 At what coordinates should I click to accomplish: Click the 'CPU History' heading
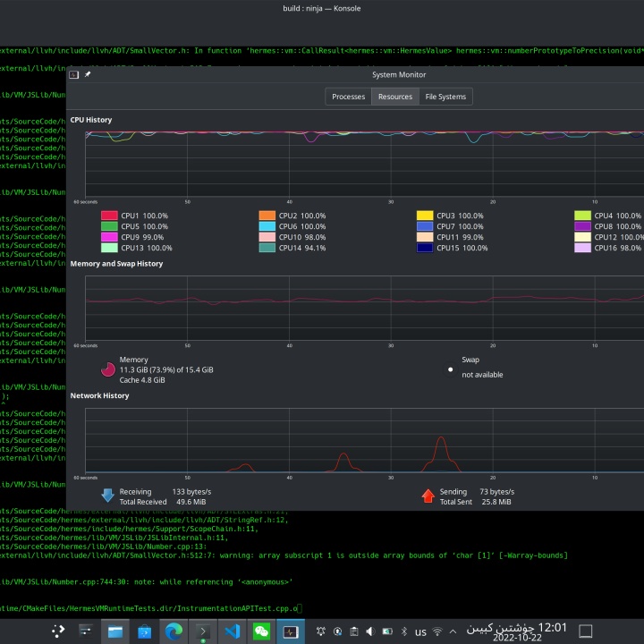click(x=90, y=120)
